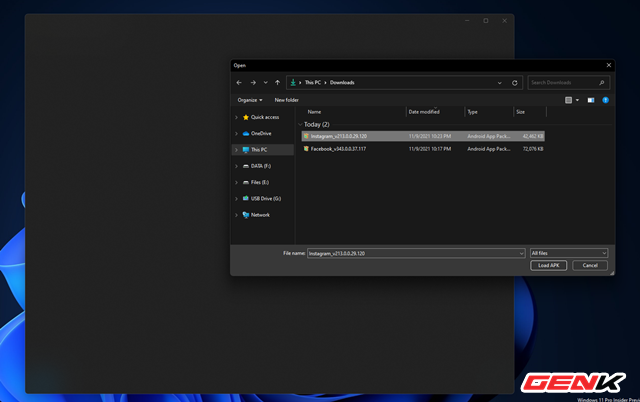Expand USB Drive (G:) node
This screenshot has height=402, width=640.
[x=236, y=199]
